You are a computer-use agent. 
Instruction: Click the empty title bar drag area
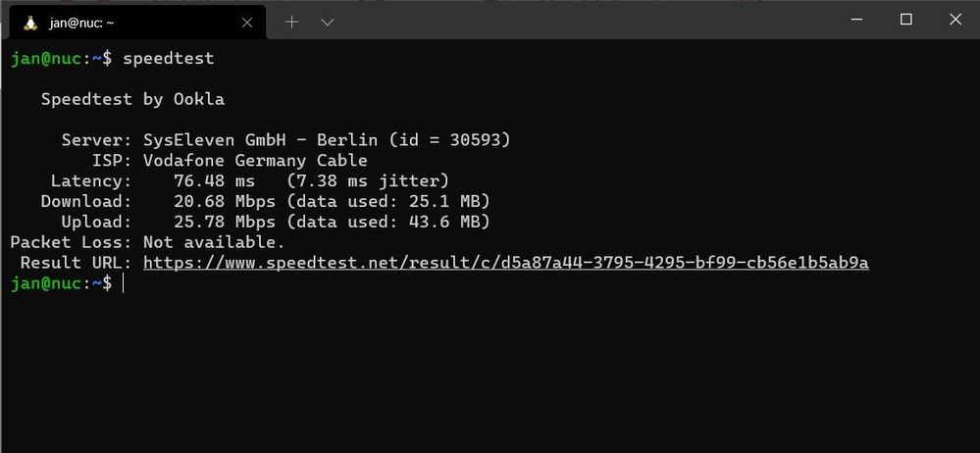point(589,20)
